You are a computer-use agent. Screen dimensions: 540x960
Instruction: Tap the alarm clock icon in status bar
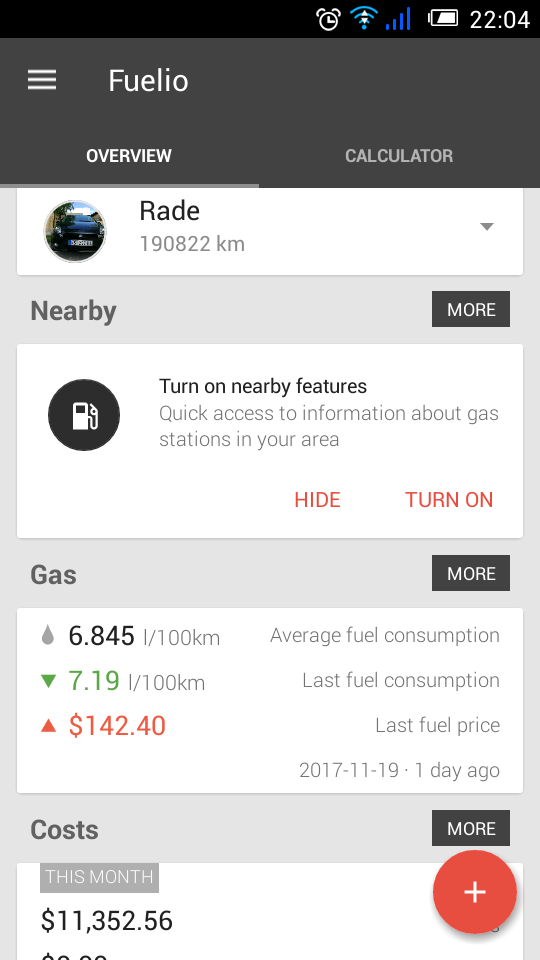[x=328, y=19]
